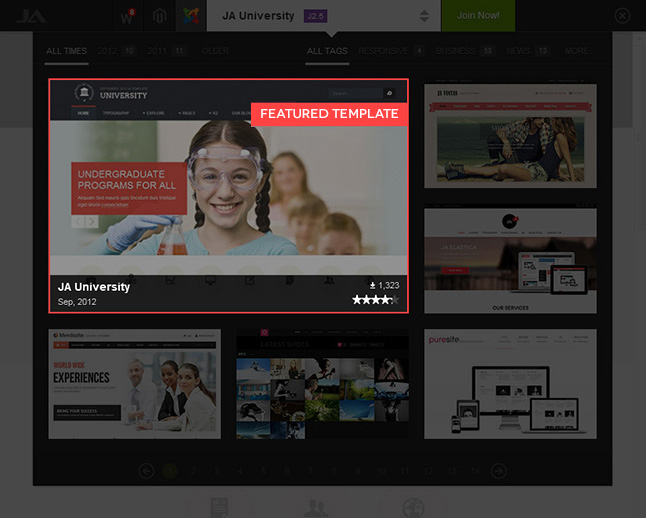Go to previous page with left arrow
The width and height of the screenshot is (646, 518).
tap(146, 471)
